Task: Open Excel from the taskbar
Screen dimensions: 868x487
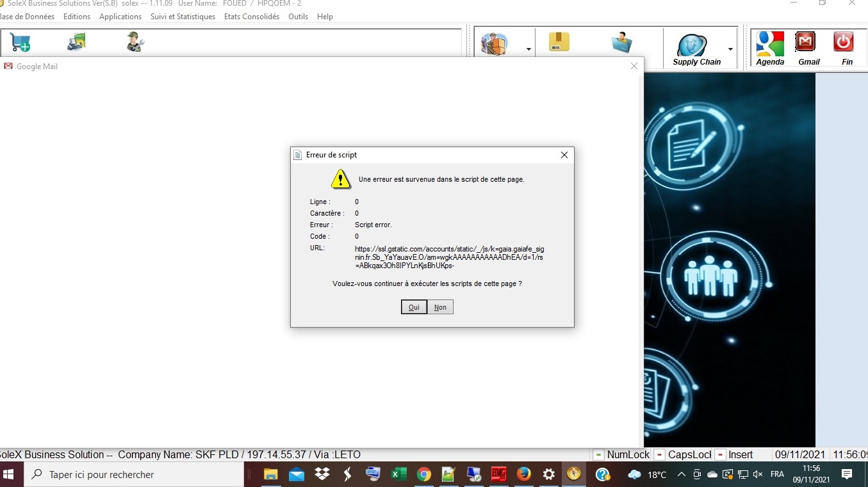Action: tap(398, 474)
